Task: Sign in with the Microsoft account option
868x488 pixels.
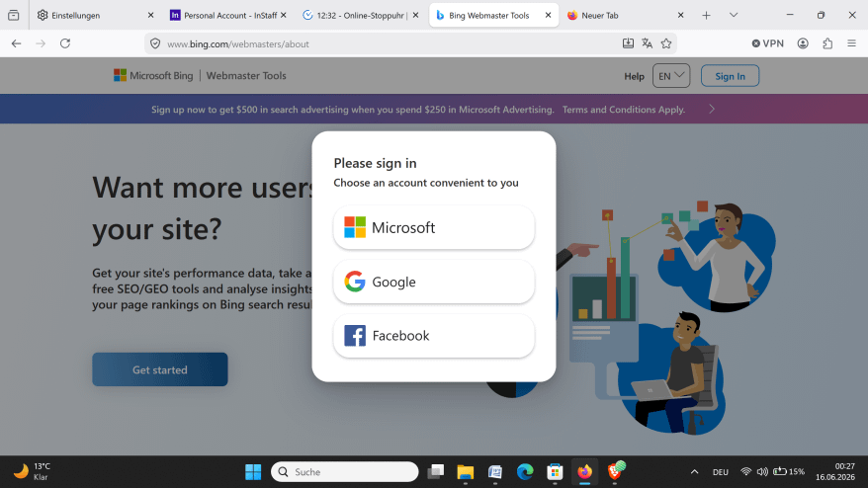Action: 433,227
